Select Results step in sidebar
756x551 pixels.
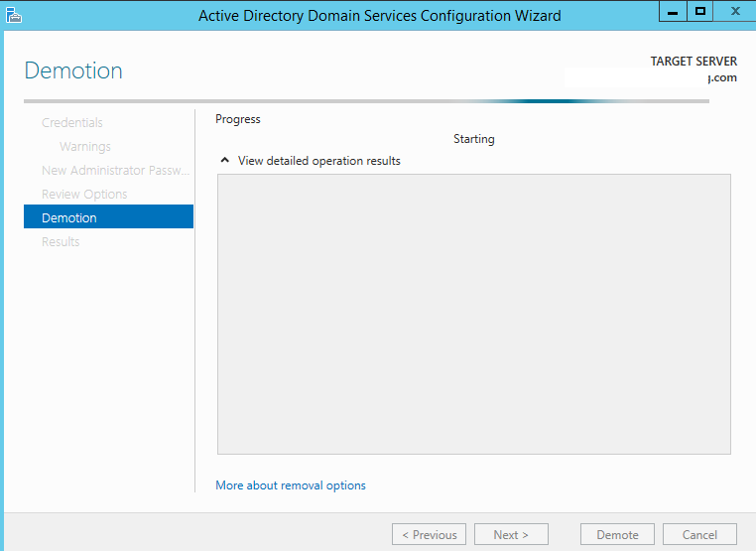(x=61, y=241)
